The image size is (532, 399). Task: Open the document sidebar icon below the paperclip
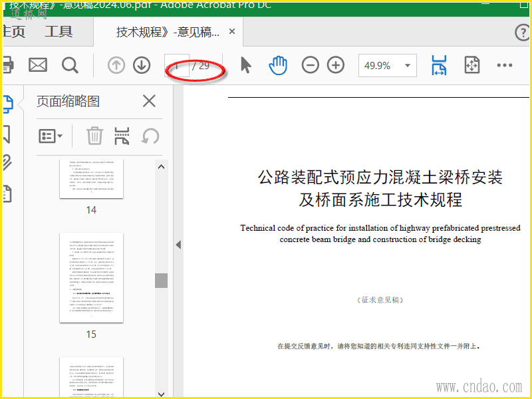pyautogui.click(x=7, y=194)
